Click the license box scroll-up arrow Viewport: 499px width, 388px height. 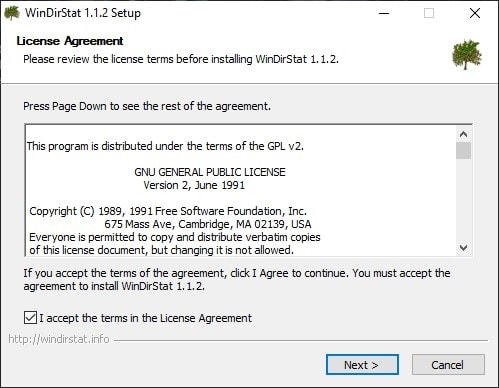point(463,134)
